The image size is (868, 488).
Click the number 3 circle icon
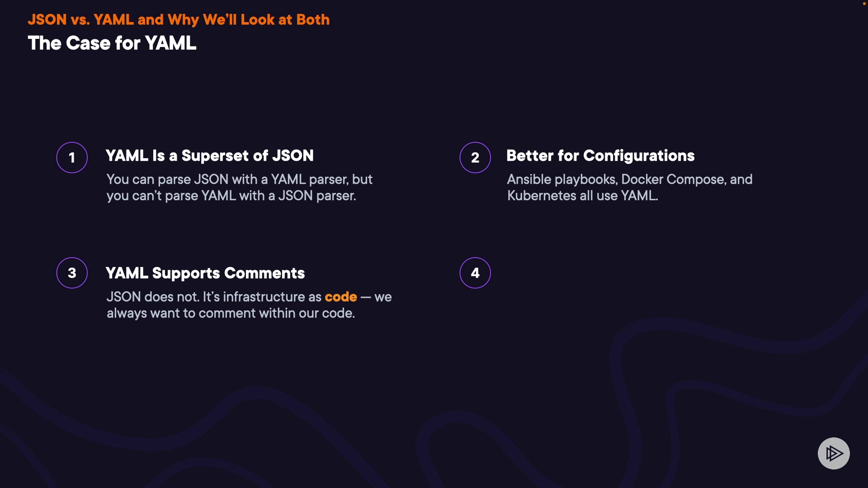click(x=72, y=273)
